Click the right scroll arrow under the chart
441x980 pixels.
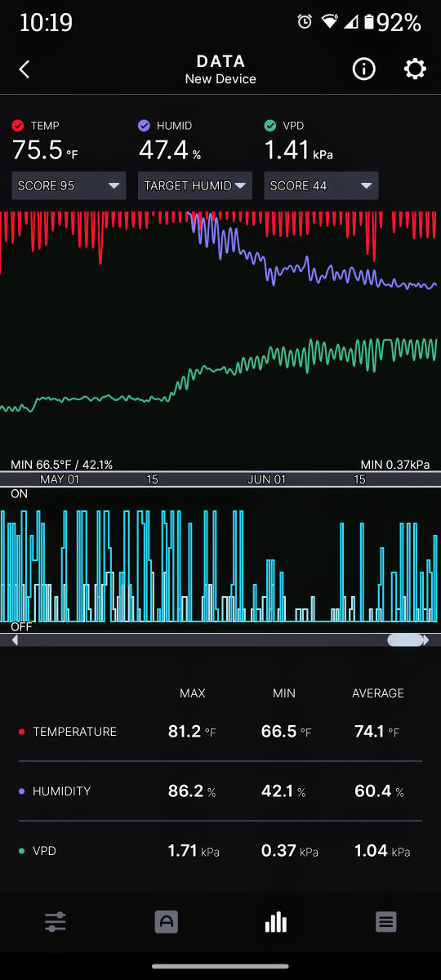pos(426,641)
